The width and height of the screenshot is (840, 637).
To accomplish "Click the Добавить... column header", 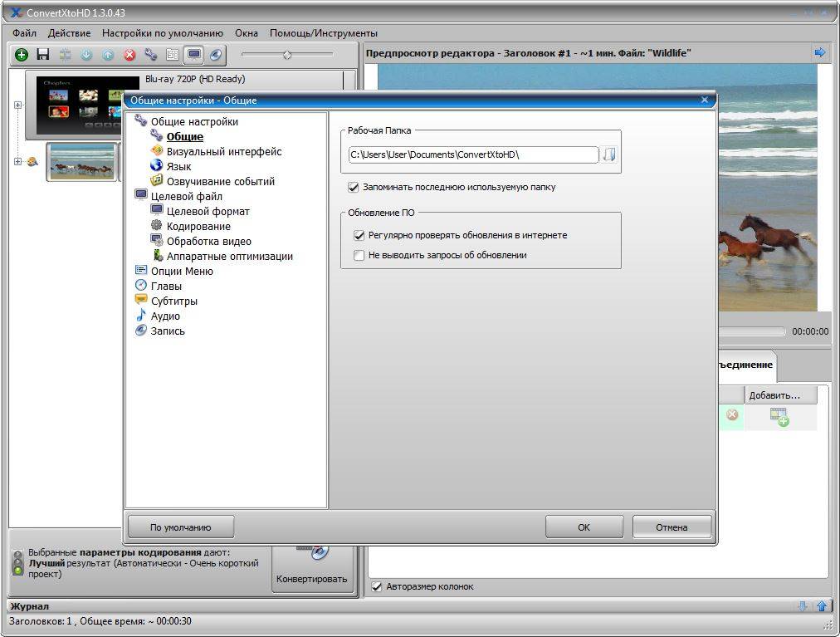I will [x=780, y=395].
